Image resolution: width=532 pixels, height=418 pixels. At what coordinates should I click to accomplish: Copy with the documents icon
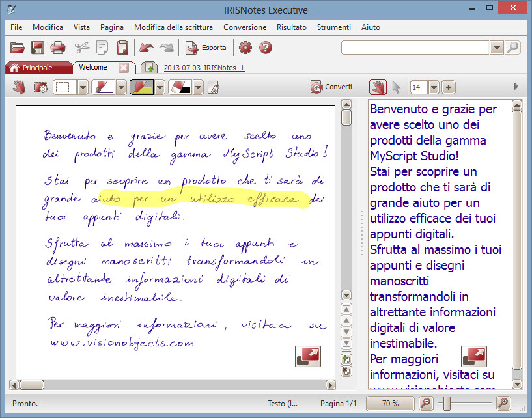click(x=102, y=48)
